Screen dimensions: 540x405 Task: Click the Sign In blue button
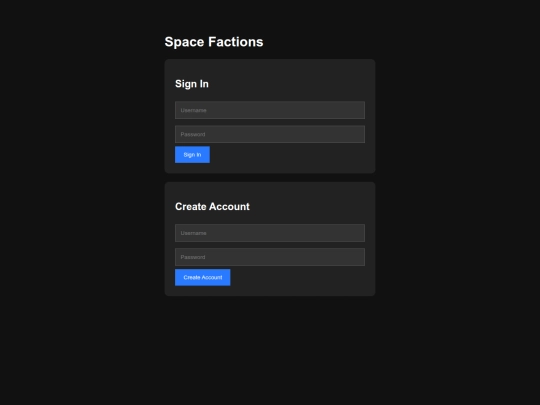pyautogui.click(x=192, y=155)
